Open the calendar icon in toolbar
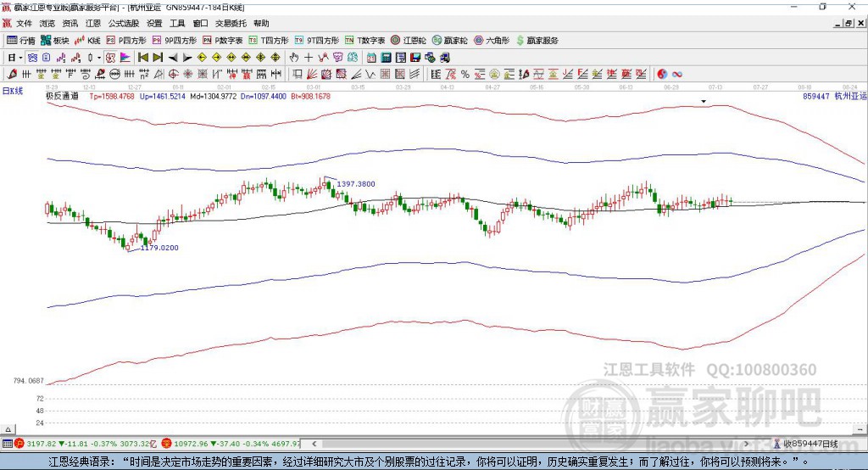The width and height of the screenshot is (868, 470). [x=371, y=58]
